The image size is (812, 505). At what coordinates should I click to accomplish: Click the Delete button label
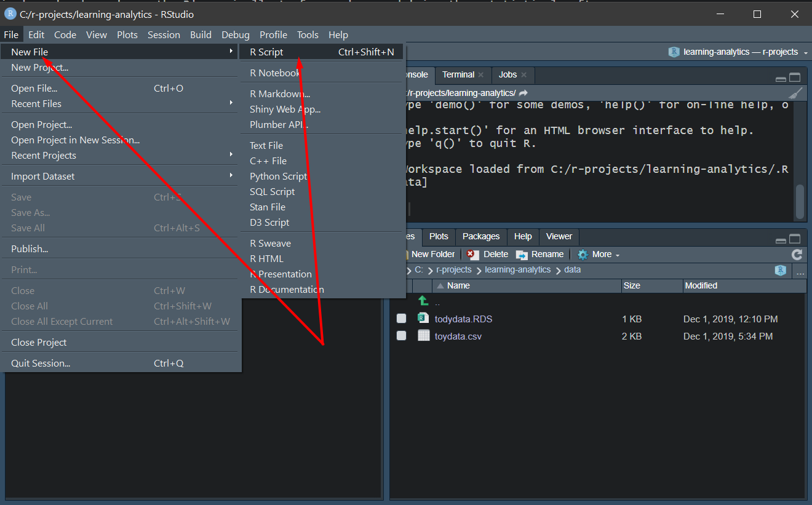[496, 255]
